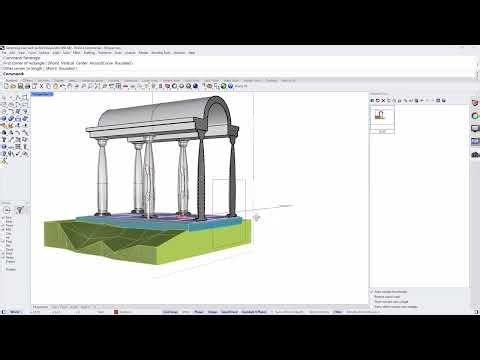The width and height of the screenshot is (480, 360).
Task: Click the Cut scissors icon
Action: (41, 86)
